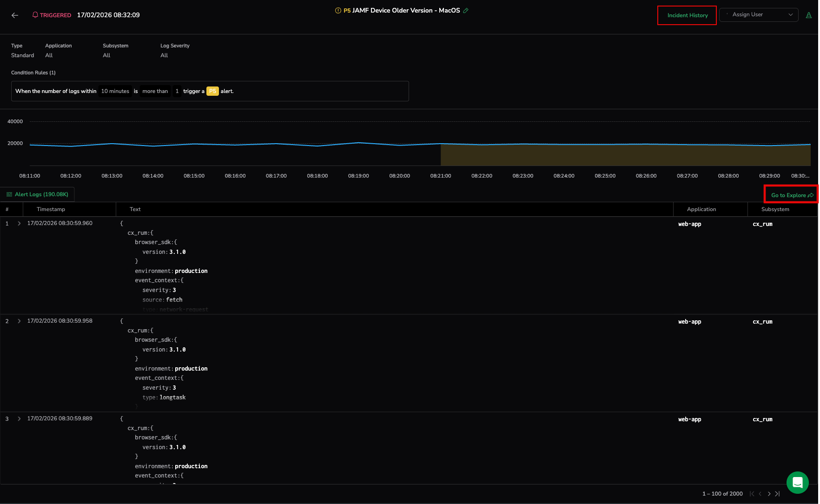Click the Timestamp column header
Image resolution: width=820 pixels, height=504 pixels.
[51, 209]
